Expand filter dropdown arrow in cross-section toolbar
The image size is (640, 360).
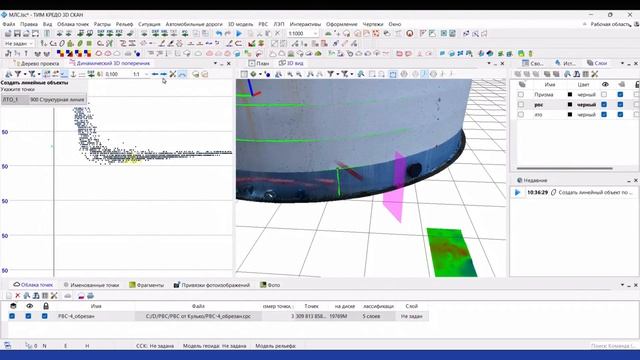click(25, 74)
